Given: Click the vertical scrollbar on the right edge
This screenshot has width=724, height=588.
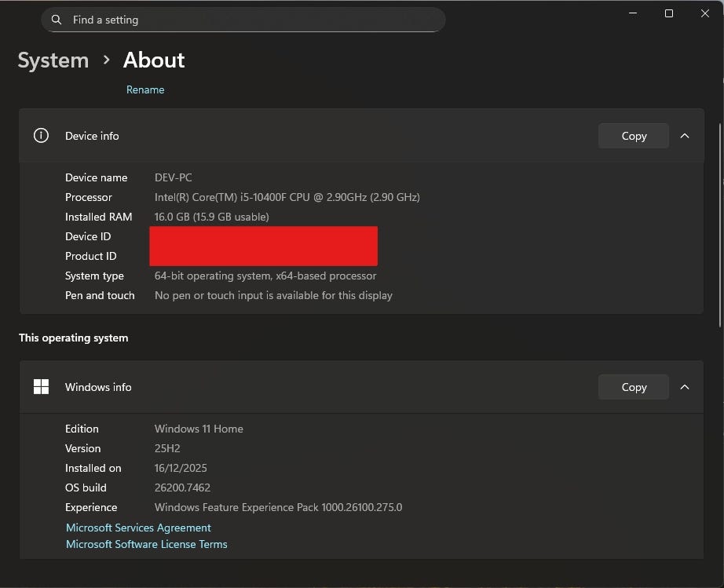Looking at the screenshot, I should pos(721,220).
